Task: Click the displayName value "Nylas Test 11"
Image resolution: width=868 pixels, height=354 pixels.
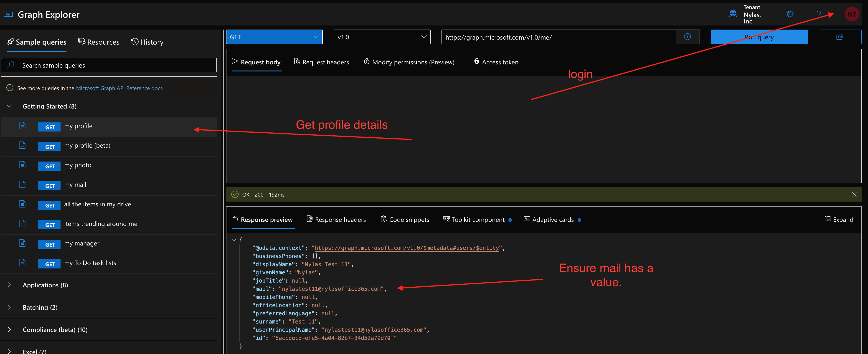Action: (326, 264)
